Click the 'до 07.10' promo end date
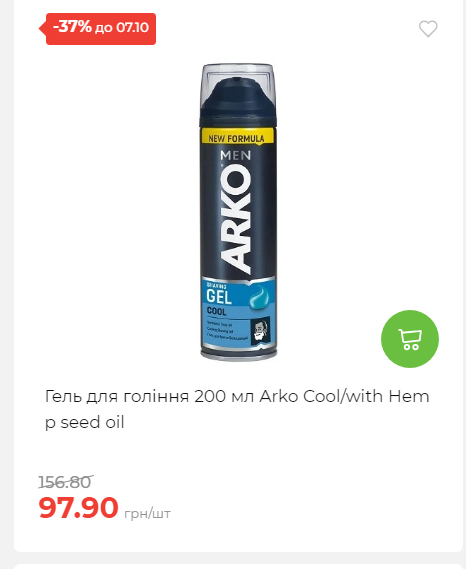 (122, 28)
